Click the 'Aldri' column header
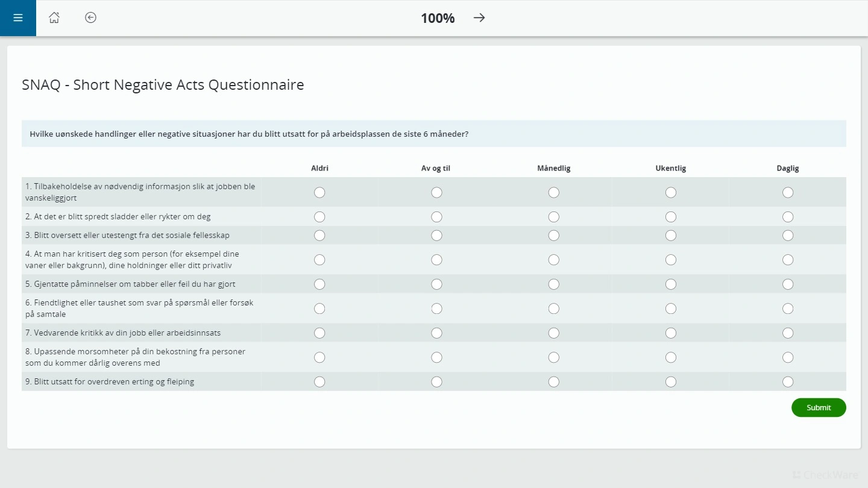868x488 pixels. 319,169
